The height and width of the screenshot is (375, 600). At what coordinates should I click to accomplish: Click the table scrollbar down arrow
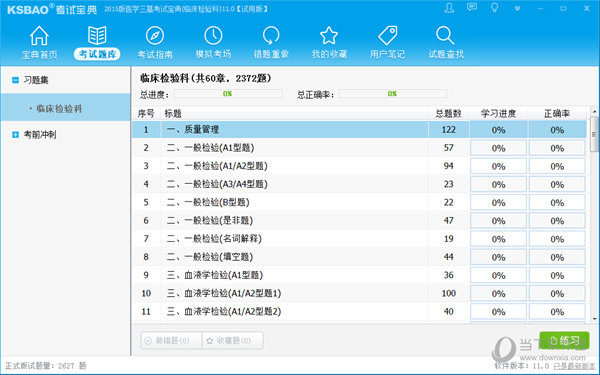(594, 319)
